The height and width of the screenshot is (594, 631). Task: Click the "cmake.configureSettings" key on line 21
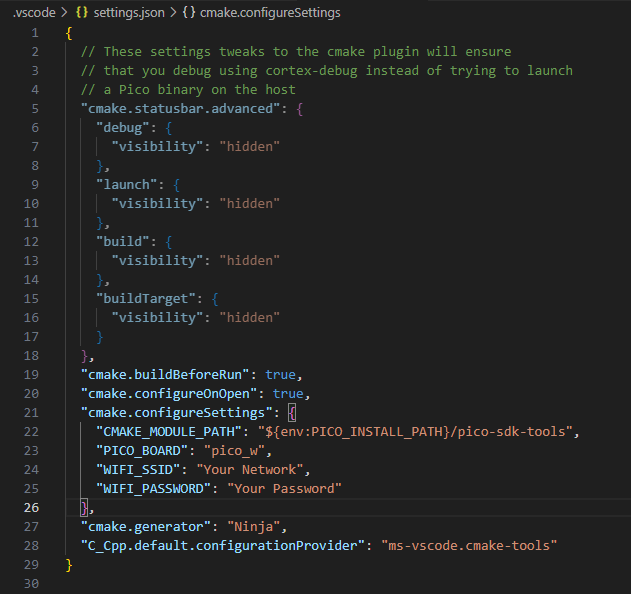pos(177,413)
